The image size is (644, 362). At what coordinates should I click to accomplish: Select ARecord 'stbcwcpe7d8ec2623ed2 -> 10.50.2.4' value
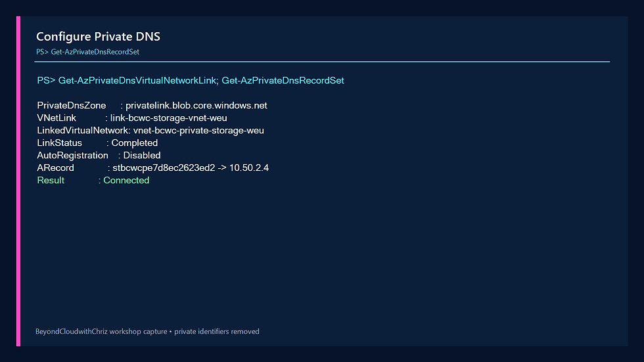pyautogui.click(x=191, y=168)
